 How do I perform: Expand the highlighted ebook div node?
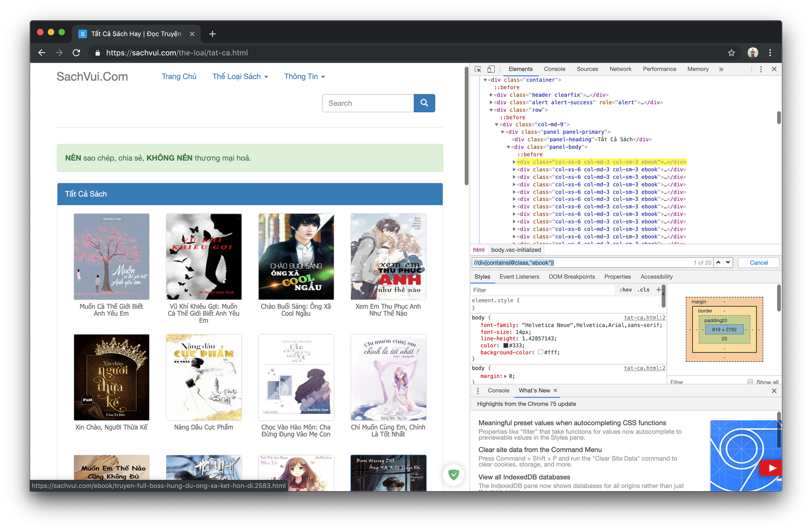point(514,162)
